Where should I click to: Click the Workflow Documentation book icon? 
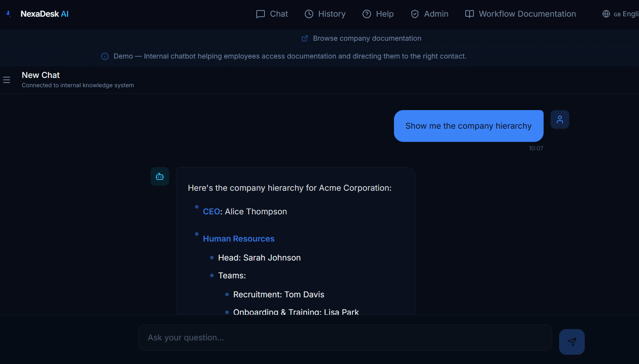[470, 14]
